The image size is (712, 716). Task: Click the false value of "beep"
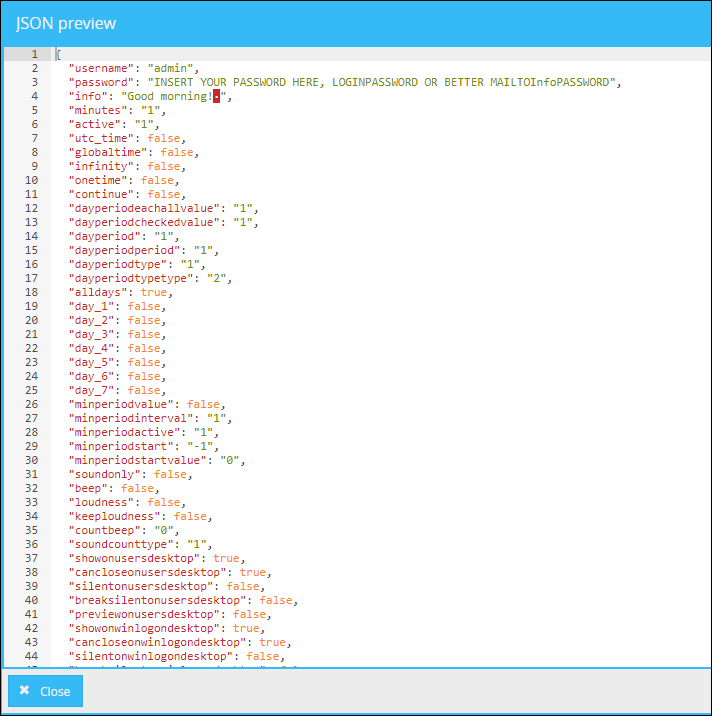coord(138,488)
